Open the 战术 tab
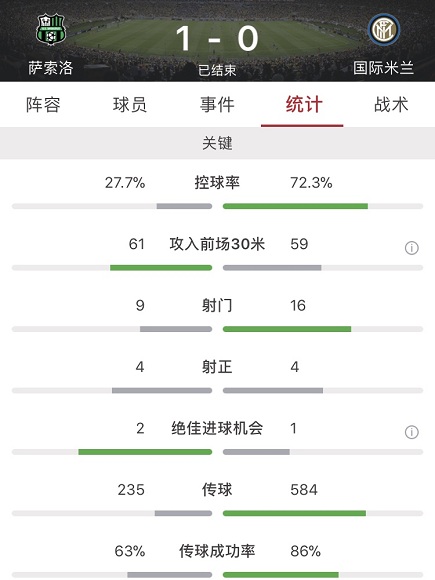 click(x=391, y=105)
